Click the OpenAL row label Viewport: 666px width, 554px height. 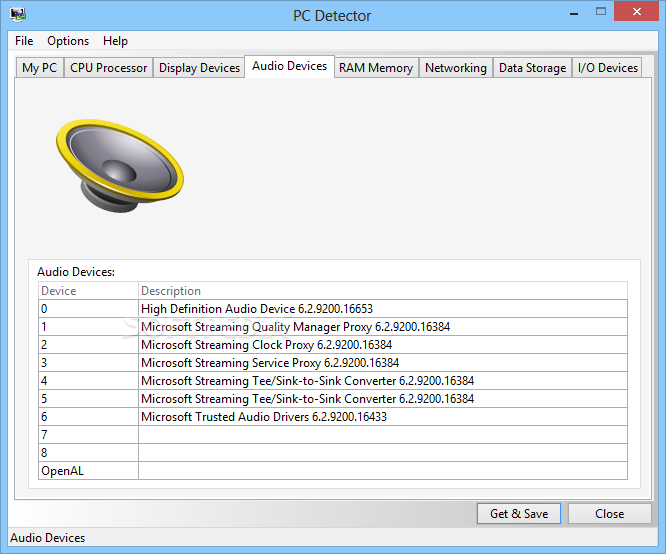(x=88, y=471)
